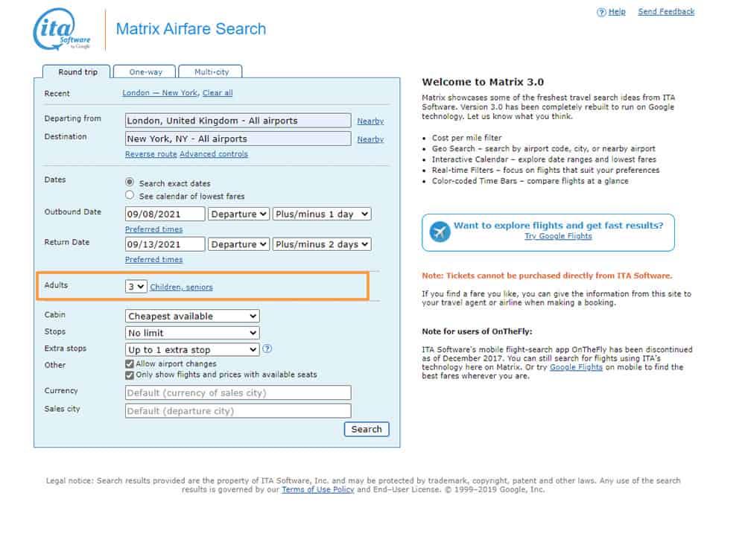Open the Send Feedback link
The image size is (745, 560).
pos(666,12)
